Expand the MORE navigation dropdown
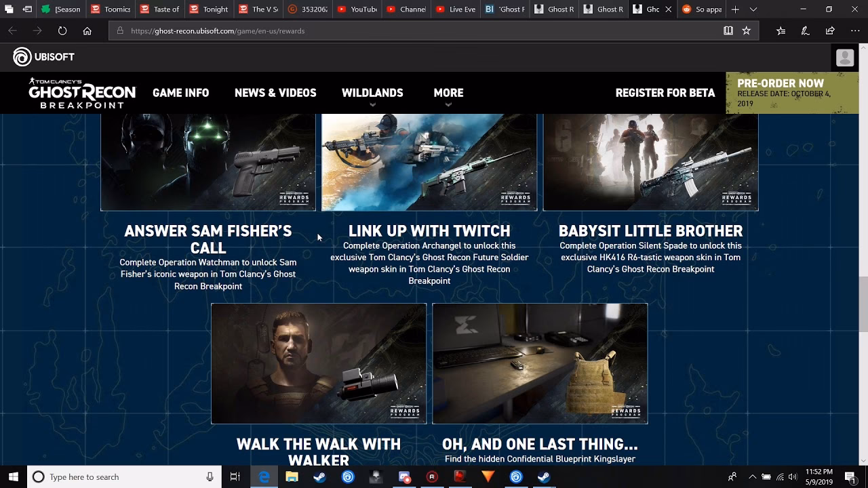Image resolution: width=868 pixels, height=488 pixels. 448,93
